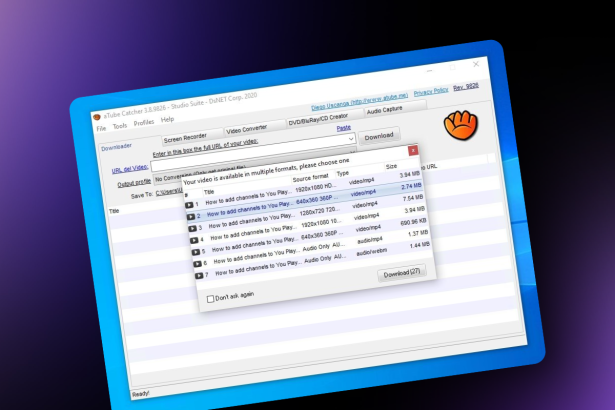Switch to the Audio Capture tab

pyautogui.click(x=395, y=109)
